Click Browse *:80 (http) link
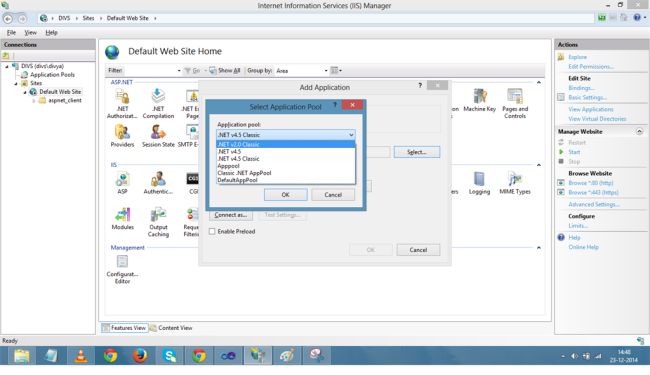 click(591, 183)
